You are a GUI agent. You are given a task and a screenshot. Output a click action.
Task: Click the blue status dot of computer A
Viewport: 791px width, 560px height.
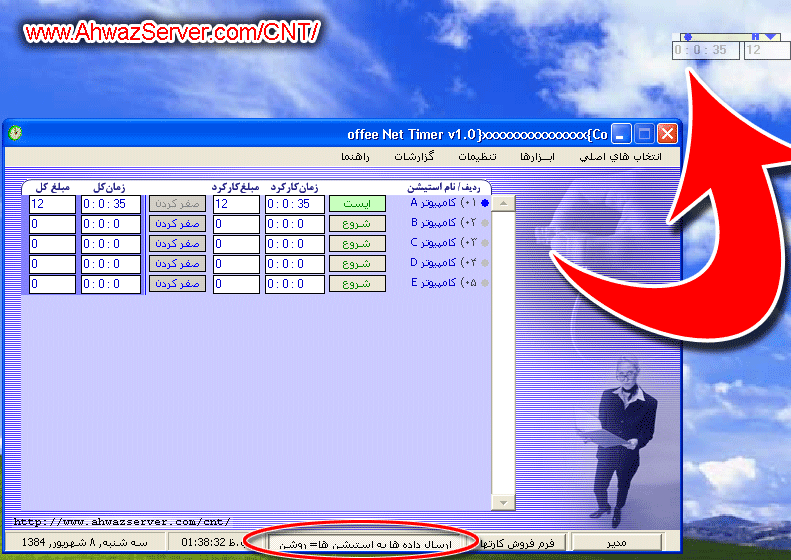485,203
